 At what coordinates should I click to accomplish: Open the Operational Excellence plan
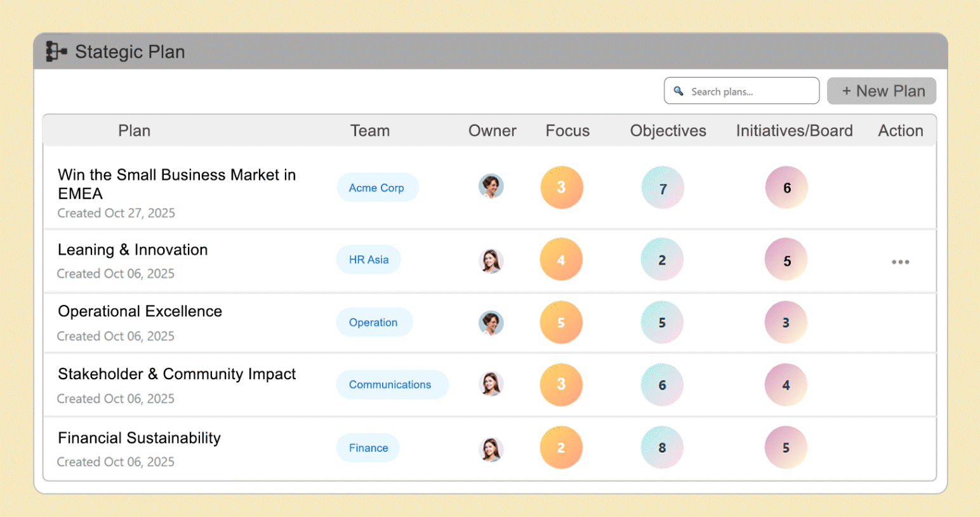140,311
